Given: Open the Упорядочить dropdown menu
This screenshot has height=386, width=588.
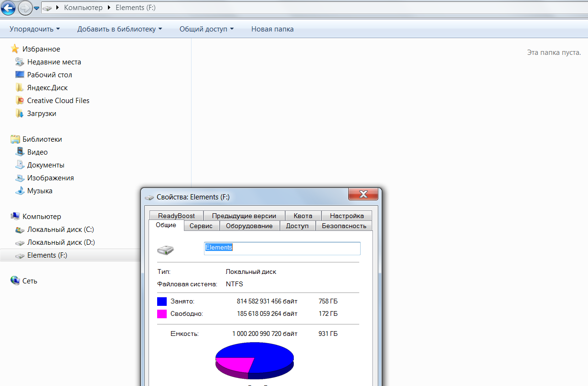Looking at the screenshot, I should 35,29.
